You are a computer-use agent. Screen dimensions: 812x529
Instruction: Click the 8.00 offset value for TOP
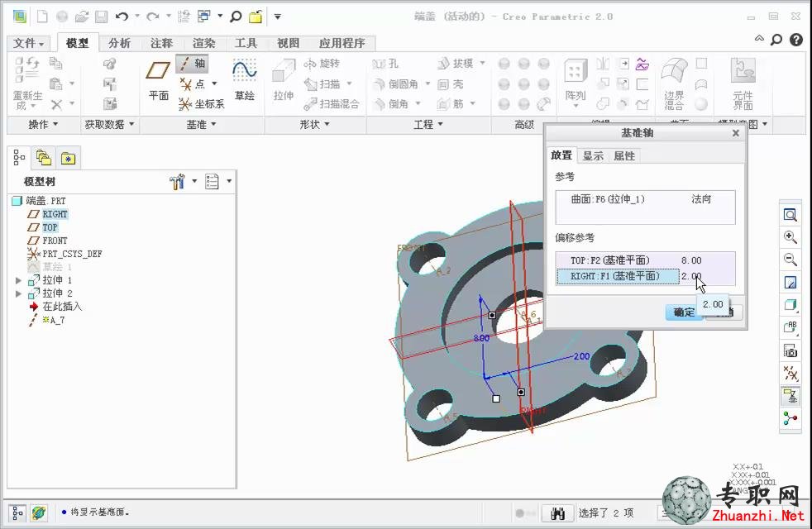pyautogui.click(x=691, y=260)
